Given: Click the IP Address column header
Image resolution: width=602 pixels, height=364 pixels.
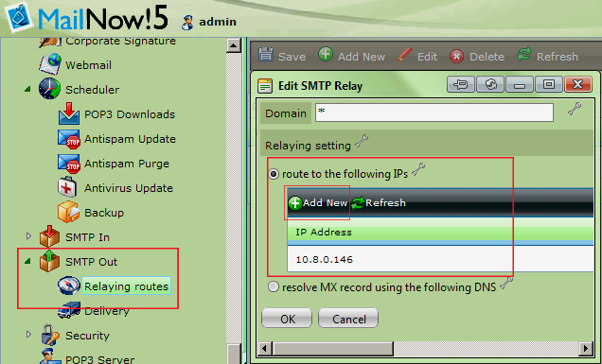Looking at the screenshot, I should pyautogui.click(x=440, y=232).
